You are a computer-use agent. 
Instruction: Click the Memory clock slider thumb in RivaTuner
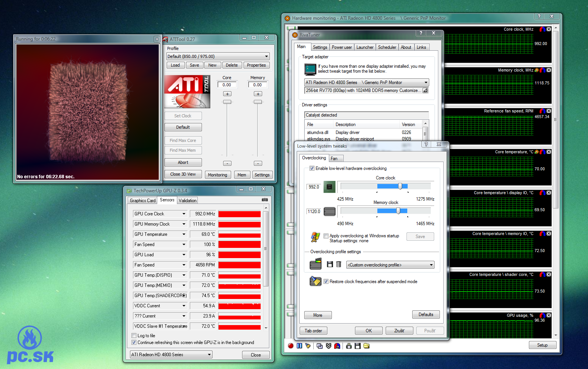click(398, 210)
